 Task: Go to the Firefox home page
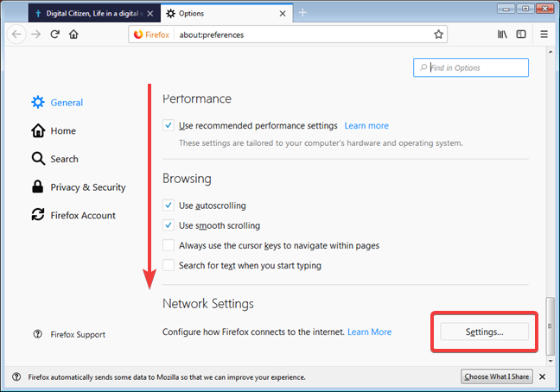[x=73, y=35]
